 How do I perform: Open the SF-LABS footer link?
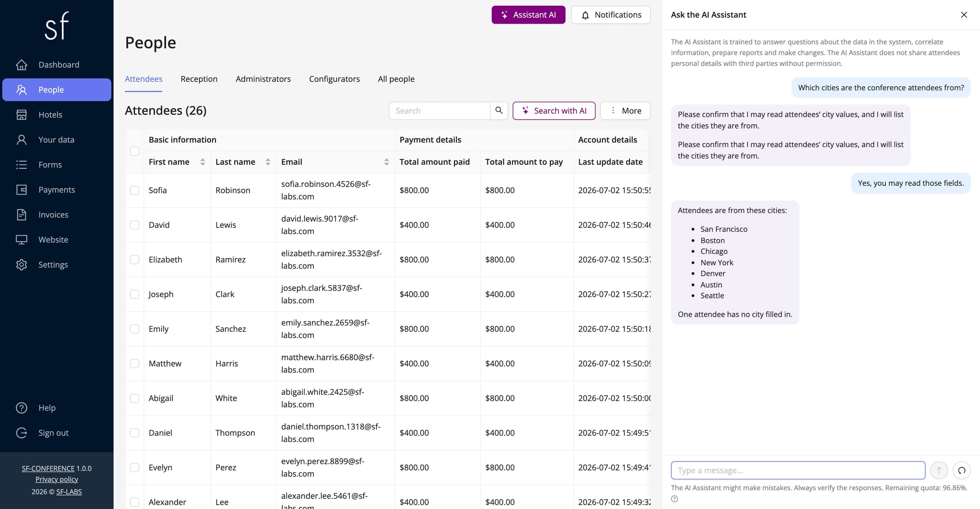[69, 492]
